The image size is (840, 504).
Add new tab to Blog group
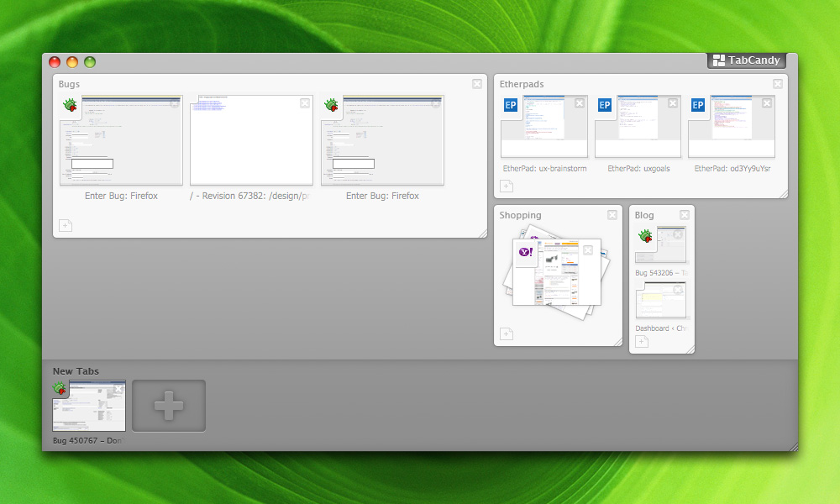coord(642,341)
